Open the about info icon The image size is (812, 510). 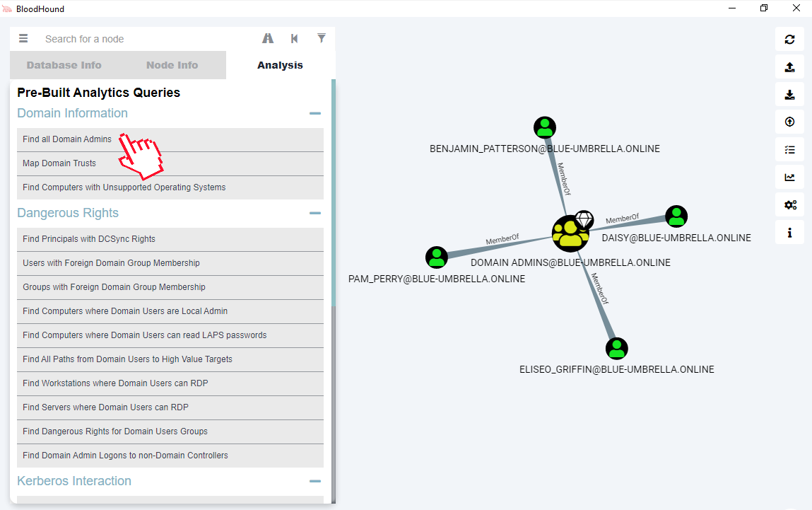pos(789,233)
